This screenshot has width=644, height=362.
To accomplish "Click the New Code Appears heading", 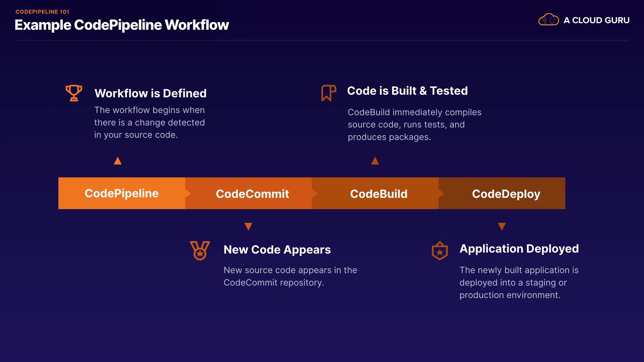I will pyautogui.click(x=277, y=250).
